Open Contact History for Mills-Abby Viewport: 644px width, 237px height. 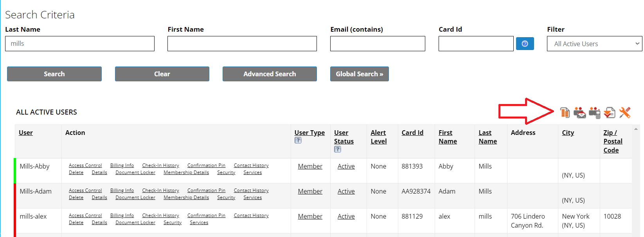251,165
